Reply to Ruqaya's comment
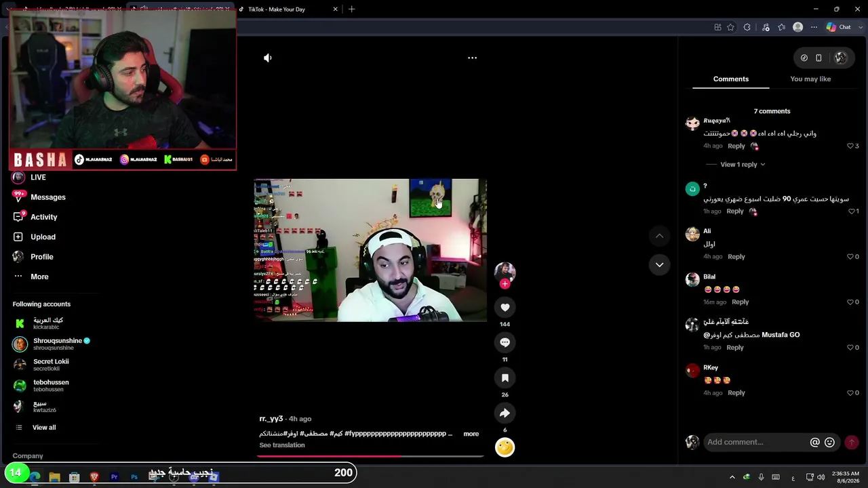The height and width of the screenshot is (488, 868). coord(736,146)
